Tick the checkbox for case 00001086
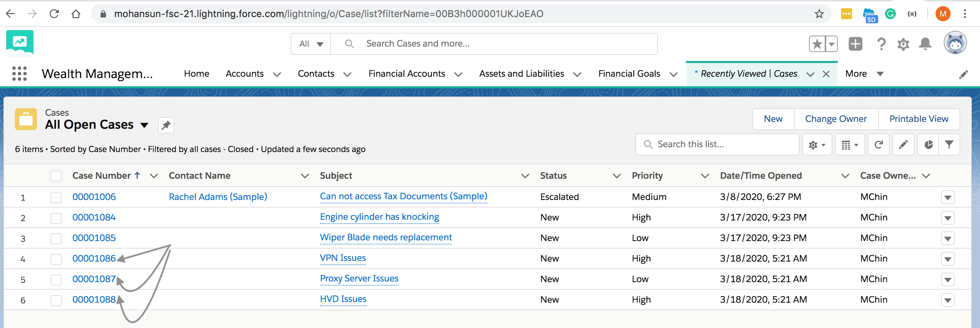Viewport: 980px width, 328px height. (56, 259)
